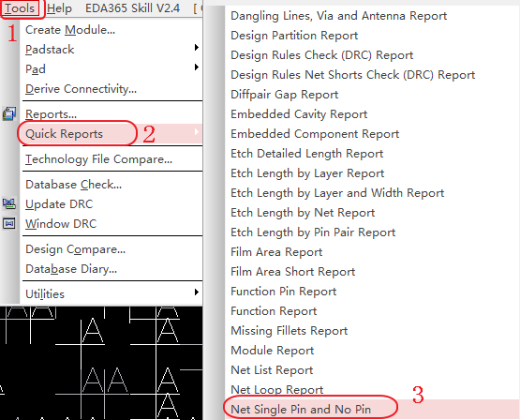
Task: Choose Etch Length by Net Report
Action: point(303,213)
